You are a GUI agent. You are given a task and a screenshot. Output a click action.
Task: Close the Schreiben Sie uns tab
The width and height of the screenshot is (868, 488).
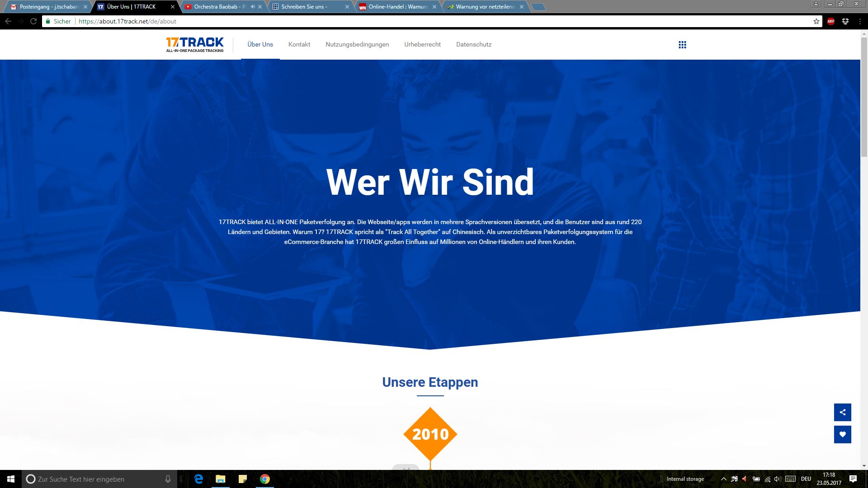click(x=347, y=7)
